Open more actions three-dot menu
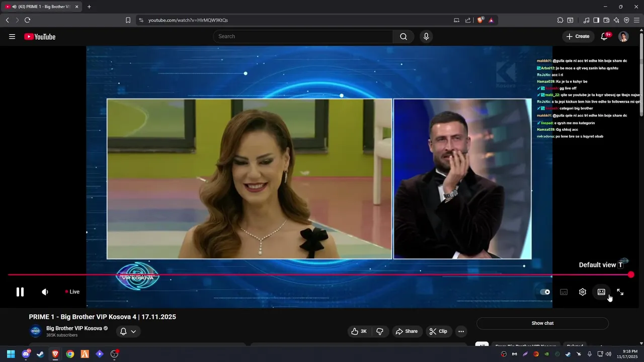Screen dimensions: 644x362 461,331
